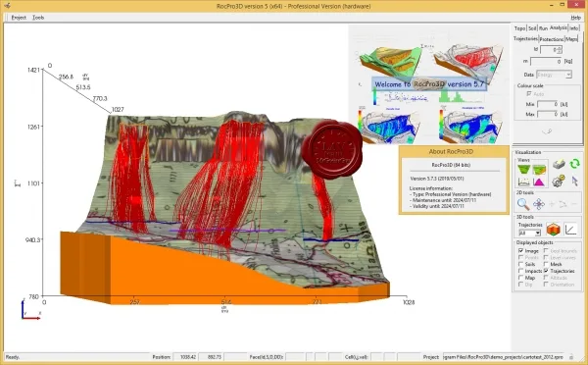Toggle the Dip checkbox

pos(521,285)
